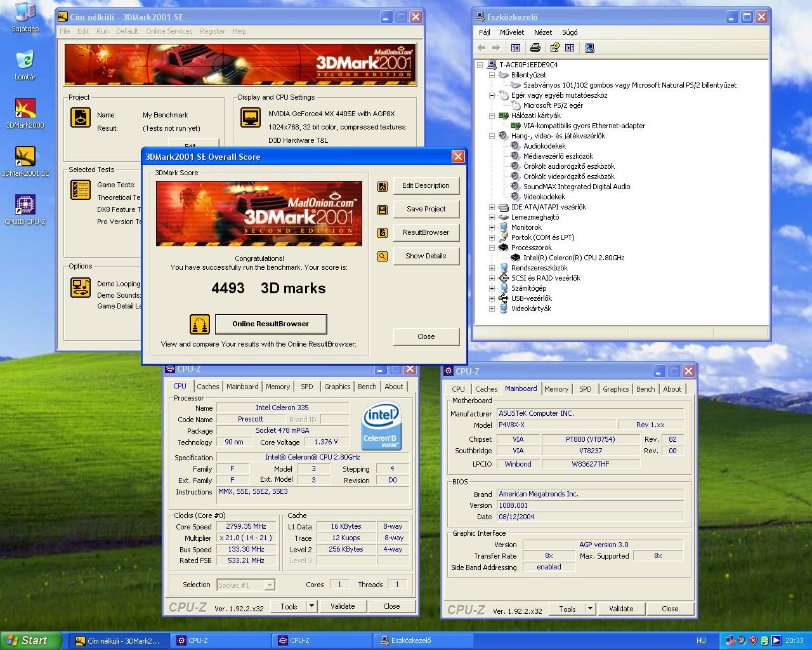Expand IDE ATA/ATAPI vezérlők node
This screenshot has width=812, height=650.
[492, 207]
